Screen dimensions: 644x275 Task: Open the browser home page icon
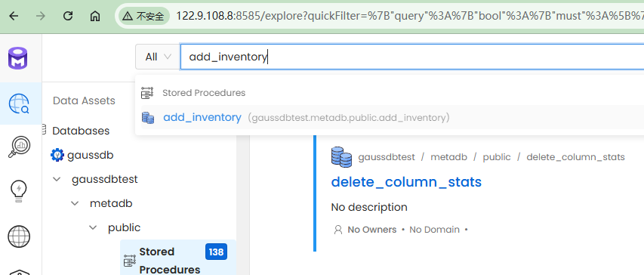pos(95,16)
